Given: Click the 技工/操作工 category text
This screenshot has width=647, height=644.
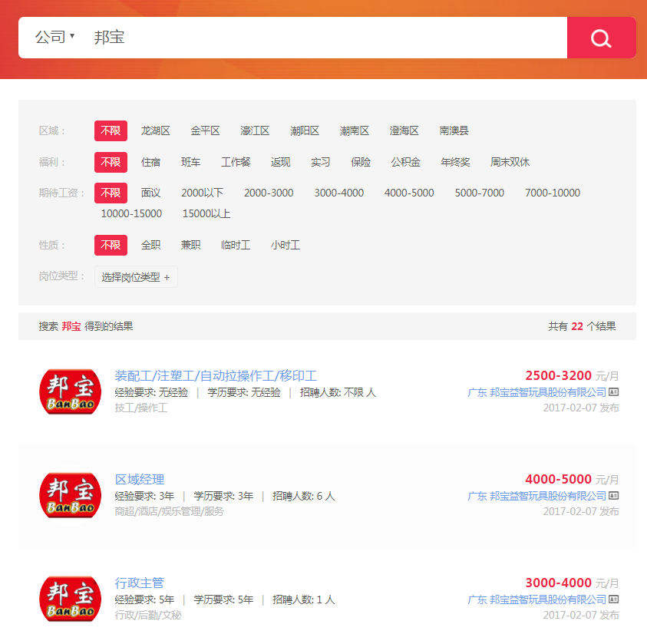Looking at the screenshot, I should tap(141, 408).
